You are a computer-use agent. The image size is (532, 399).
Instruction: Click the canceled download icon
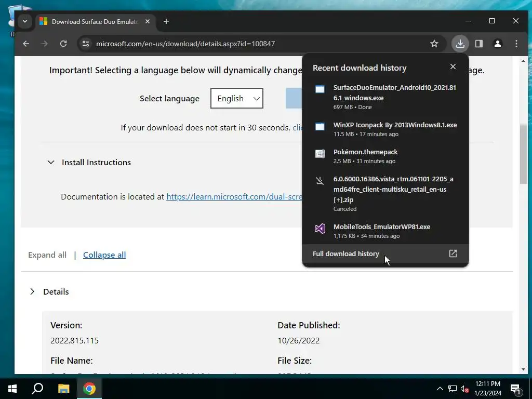[320, 181]
